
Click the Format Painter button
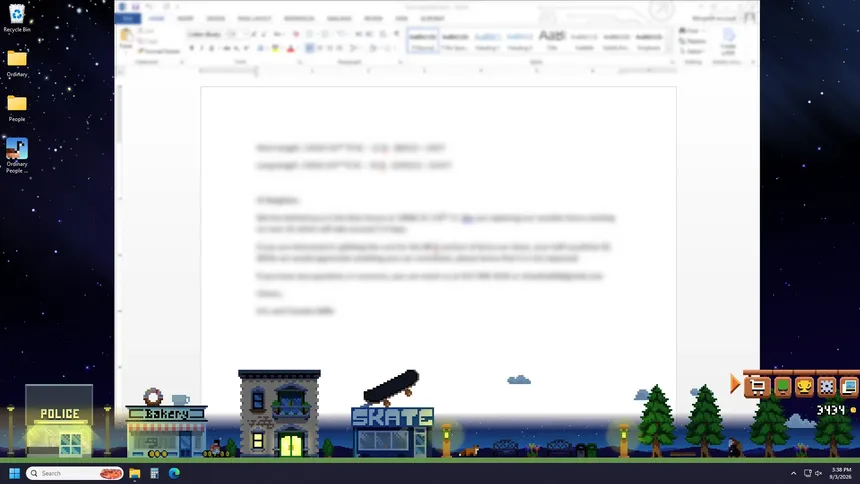point(159,51)
